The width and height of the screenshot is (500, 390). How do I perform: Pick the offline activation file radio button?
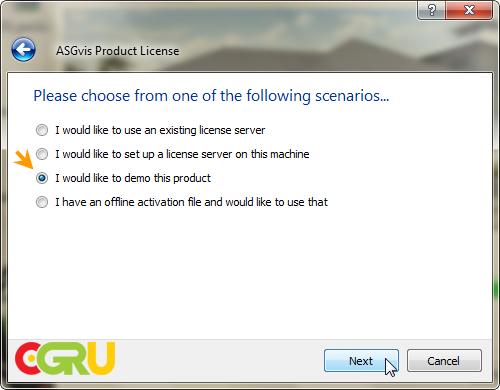[42, 202]
